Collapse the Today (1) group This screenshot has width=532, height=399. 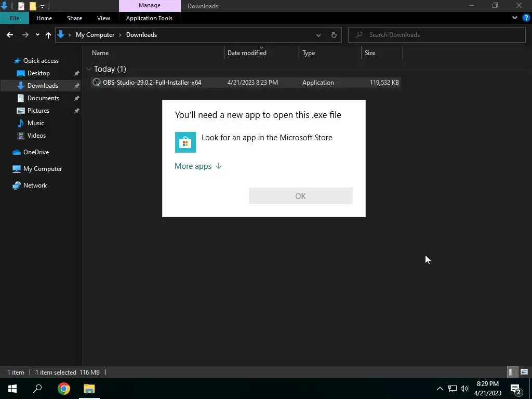click(89, 69)
